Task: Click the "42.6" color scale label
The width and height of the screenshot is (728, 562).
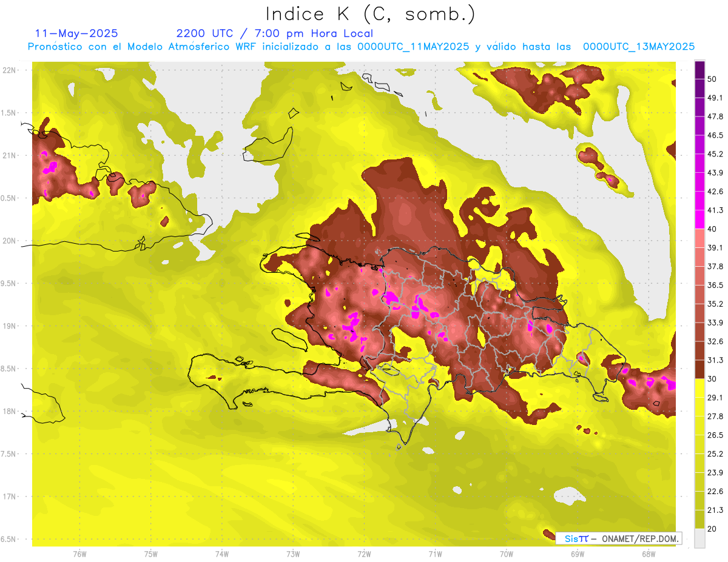Action: tap(715, 192)
